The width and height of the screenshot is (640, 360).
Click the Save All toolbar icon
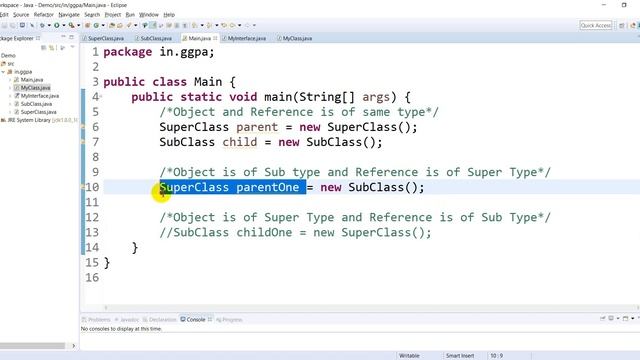tap(13, 25)
